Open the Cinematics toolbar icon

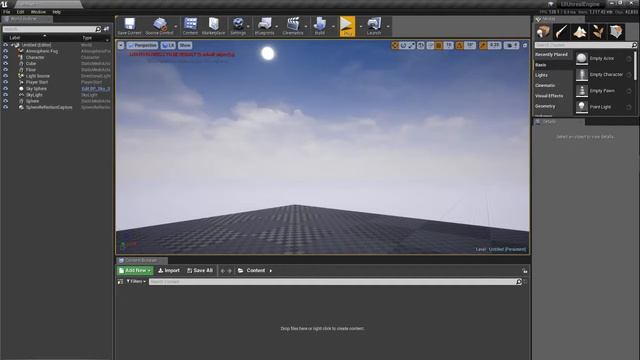click(293, 26)
